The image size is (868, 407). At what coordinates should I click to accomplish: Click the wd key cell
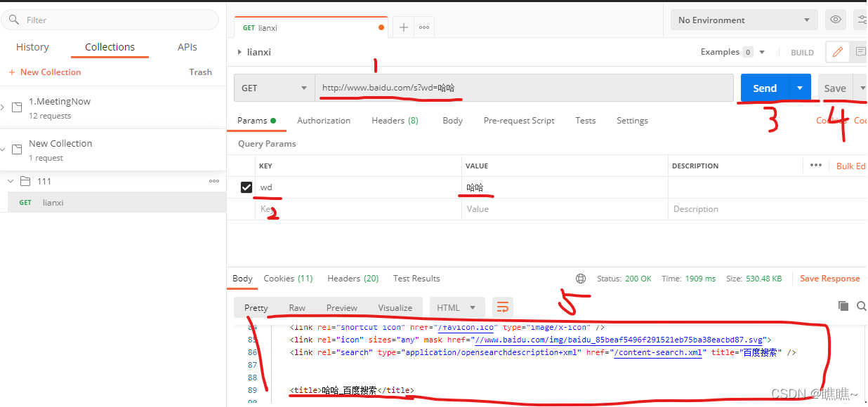(358, 187)
